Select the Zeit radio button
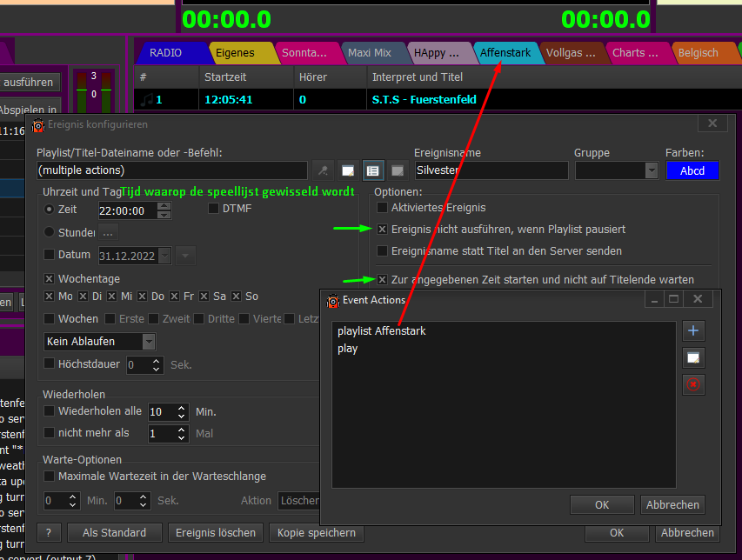The width and height of the screenshot is (742, 560). click(49, 209)
